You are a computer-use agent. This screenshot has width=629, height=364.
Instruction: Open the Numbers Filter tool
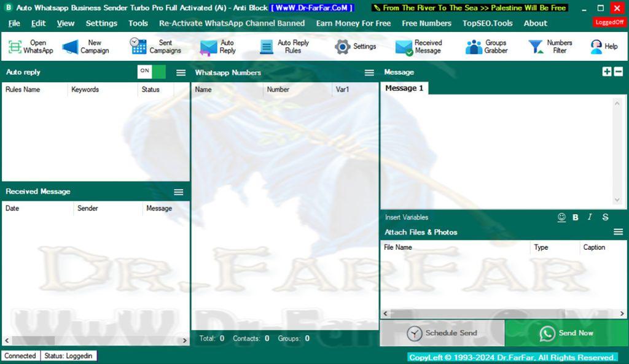[550, 47]
